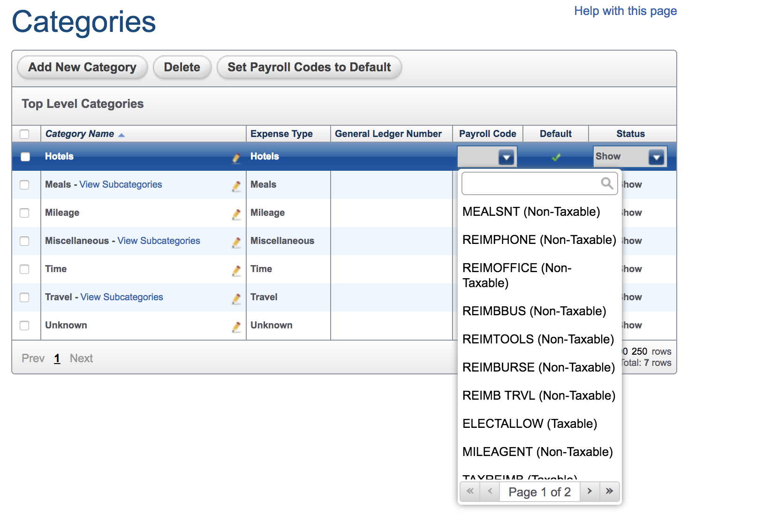Check the Travel row checkbox

coord(24,297)
